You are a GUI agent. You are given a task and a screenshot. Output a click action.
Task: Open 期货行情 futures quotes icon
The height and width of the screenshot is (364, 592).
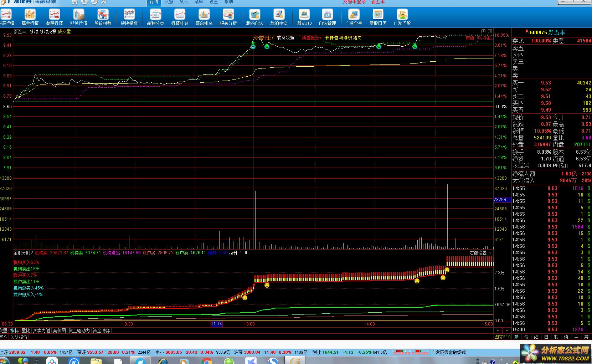pos(78,17)
